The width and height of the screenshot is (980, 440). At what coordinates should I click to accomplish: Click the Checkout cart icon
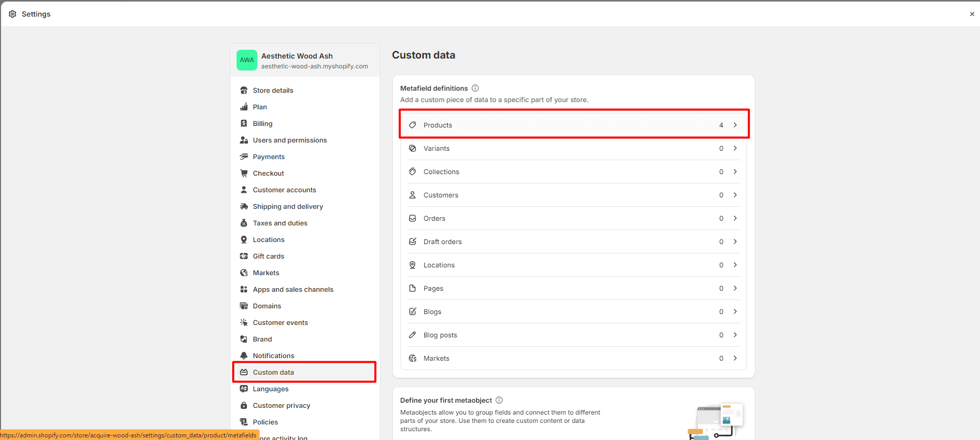[x=244, y=173]
